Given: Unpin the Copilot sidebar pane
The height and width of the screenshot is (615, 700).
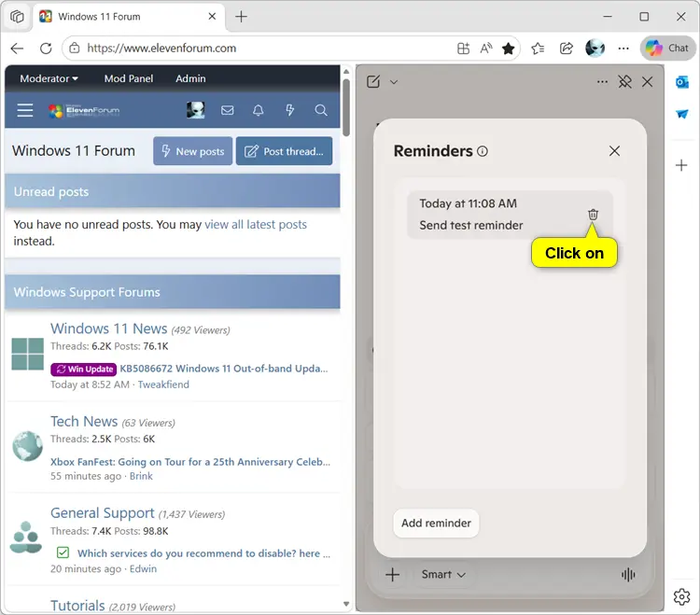Looking at the screenshot, I should point(624,82).
